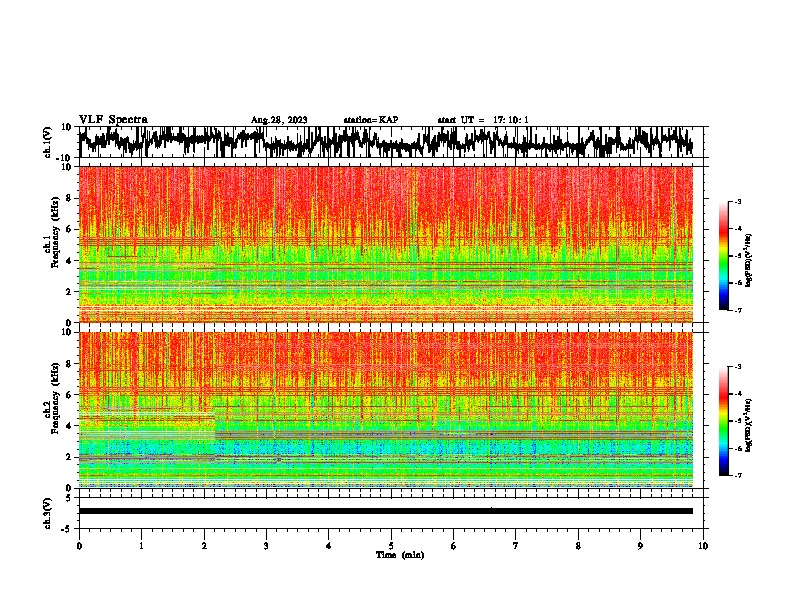Click the ch.2 spectrogram panel
The height and width of the screenshot is (612, 792).
386,410
